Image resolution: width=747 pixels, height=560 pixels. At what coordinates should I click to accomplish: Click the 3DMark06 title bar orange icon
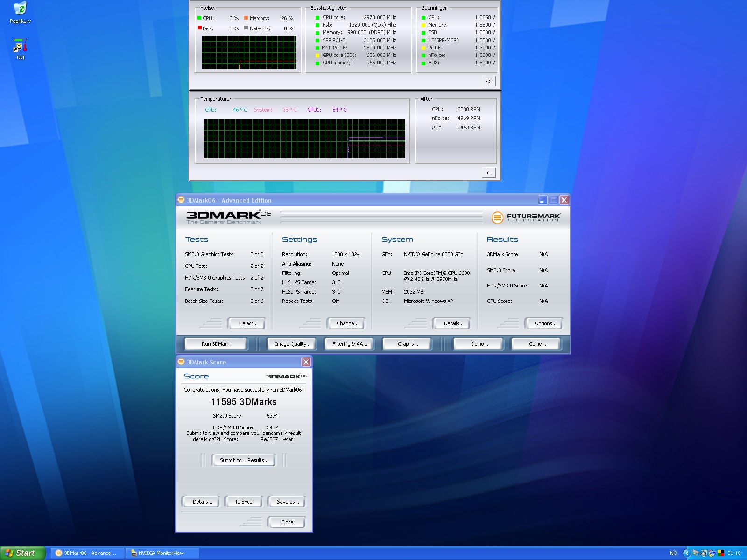pos(181,200)
